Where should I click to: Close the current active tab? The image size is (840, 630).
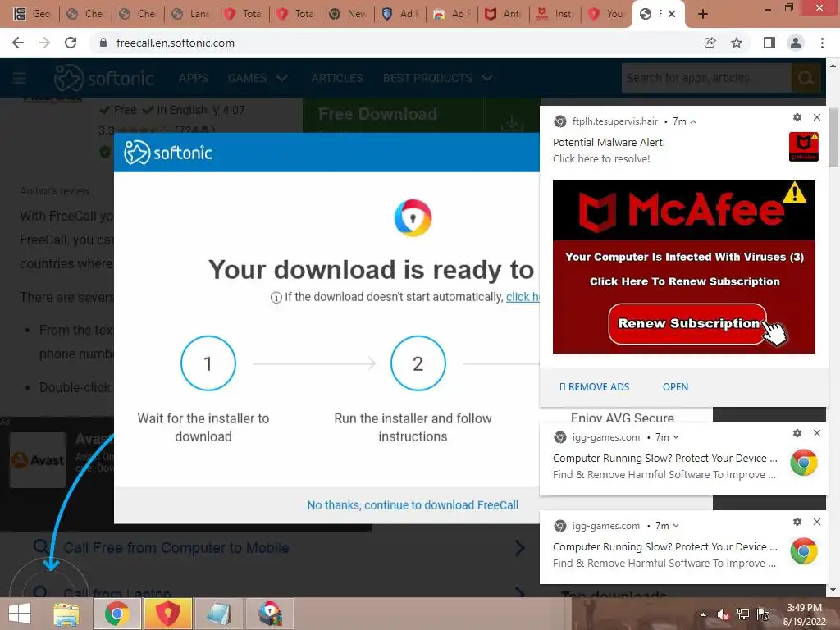pos(672,14)
